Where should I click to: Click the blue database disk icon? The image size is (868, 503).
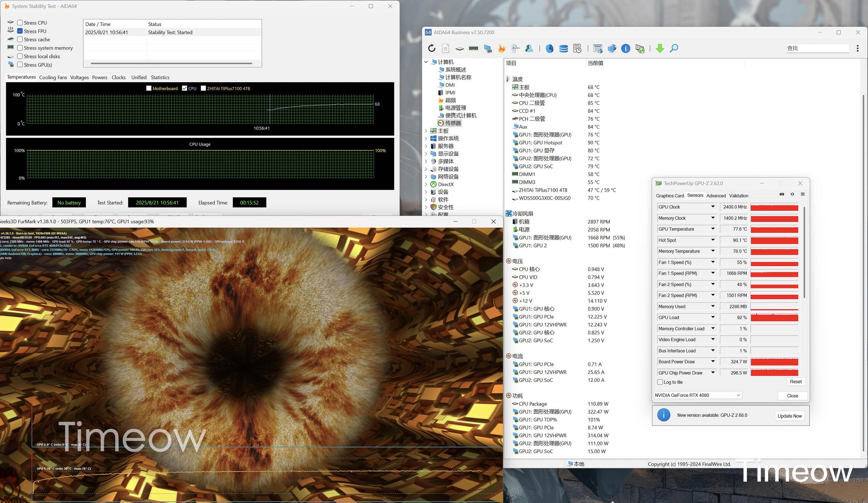pyautogui.click(x=564, y=48)
